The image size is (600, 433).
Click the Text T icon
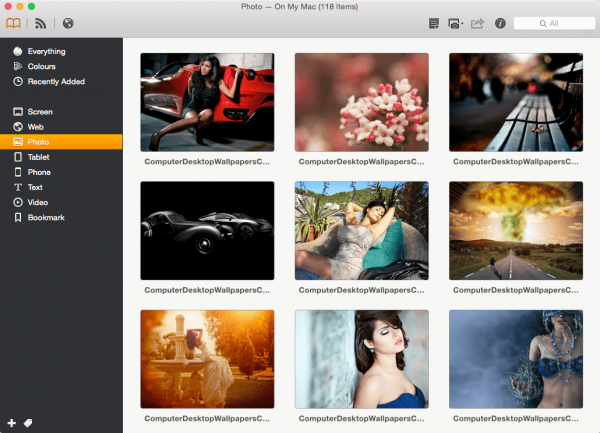coord(18,187)
